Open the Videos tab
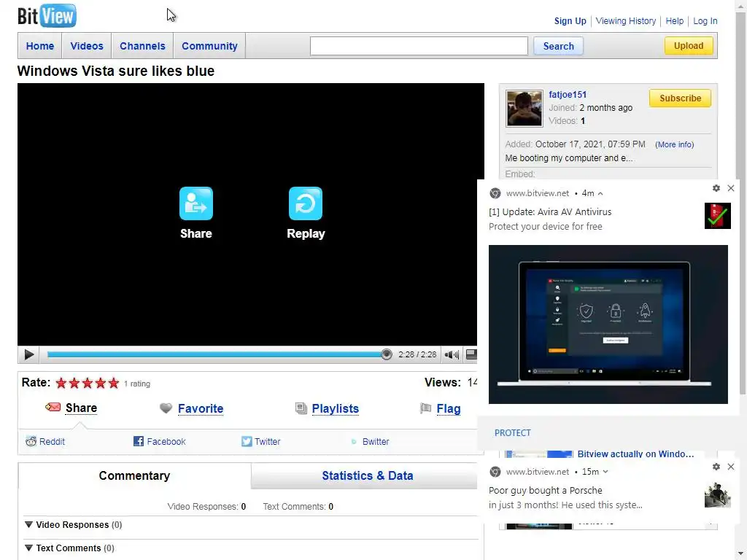This screenshot has height=560, width=747. [87, 46]
